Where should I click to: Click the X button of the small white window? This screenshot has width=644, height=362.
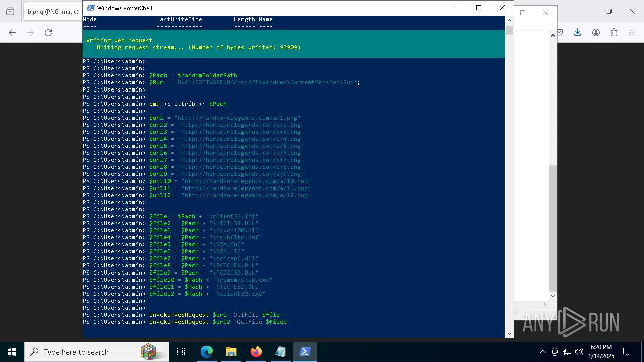pos(545,13)
